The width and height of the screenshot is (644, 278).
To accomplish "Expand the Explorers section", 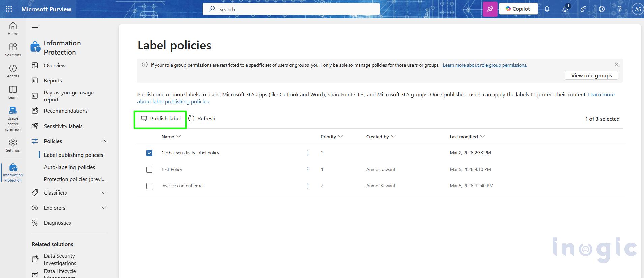I will click(x=104, y=208).
